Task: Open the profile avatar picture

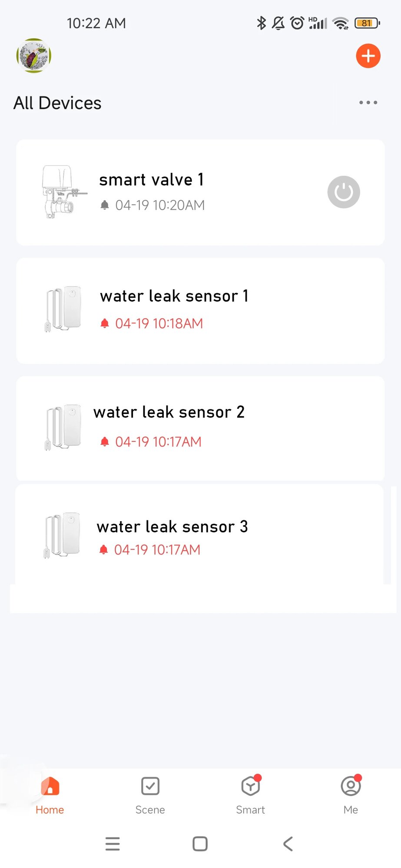Action: 34,56
